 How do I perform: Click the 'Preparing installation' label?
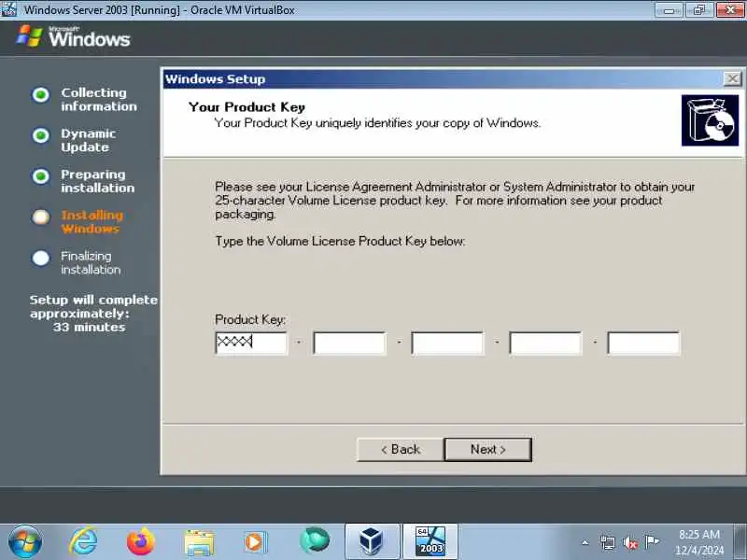click(x=98, y=181)
